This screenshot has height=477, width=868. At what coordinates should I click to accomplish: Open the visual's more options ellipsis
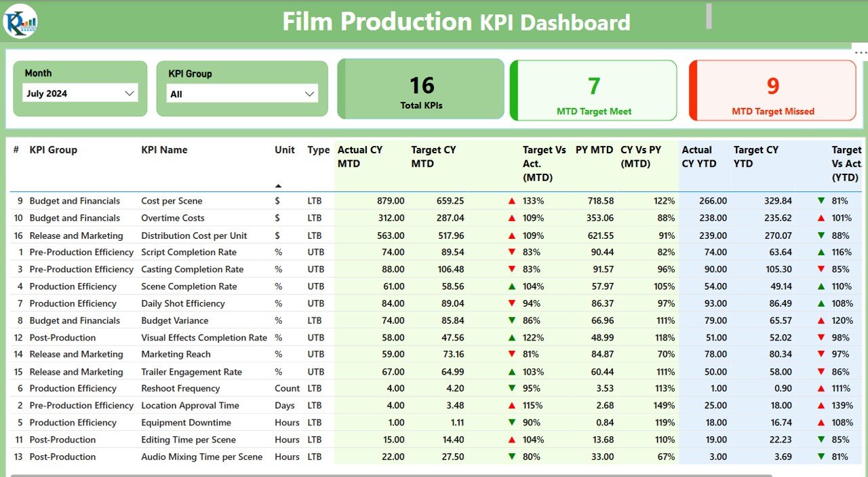(861, 52)
